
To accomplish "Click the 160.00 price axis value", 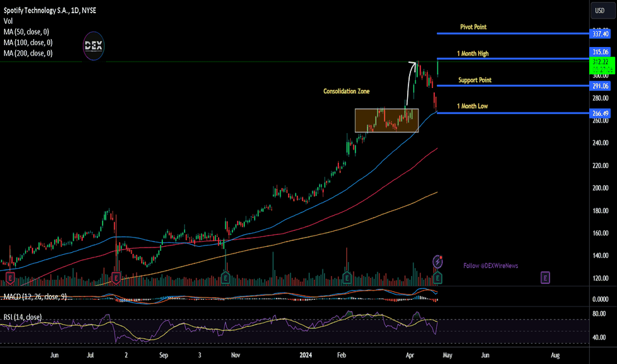I will pos(600,234).
